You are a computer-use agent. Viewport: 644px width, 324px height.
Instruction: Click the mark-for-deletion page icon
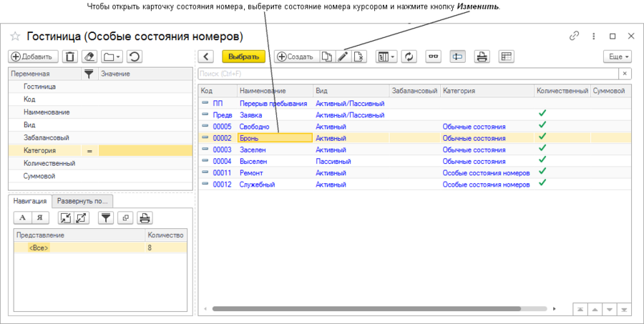coord(359,57)
